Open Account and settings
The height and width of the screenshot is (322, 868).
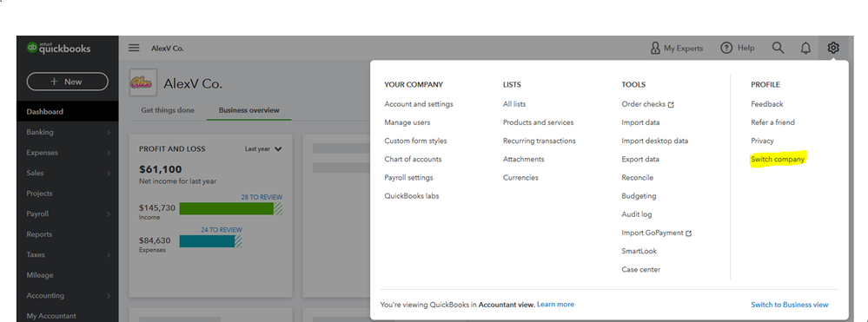coord(419,104)
